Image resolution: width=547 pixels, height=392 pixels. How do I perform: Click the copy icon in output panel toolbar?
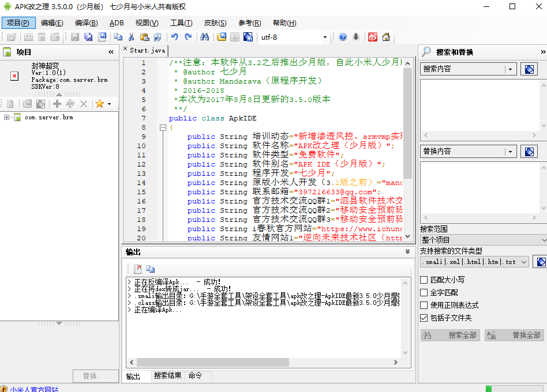[151, 269]
